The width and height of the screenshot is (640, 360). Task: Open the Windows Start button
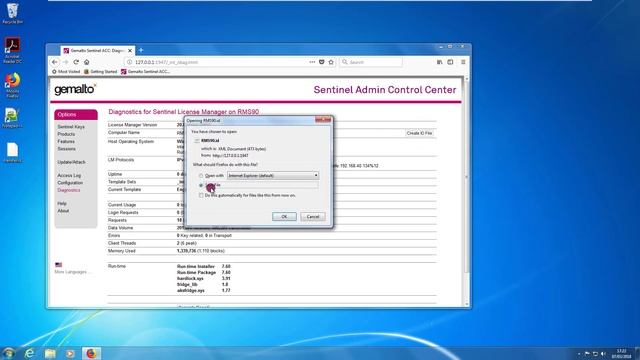click(8, 353)
